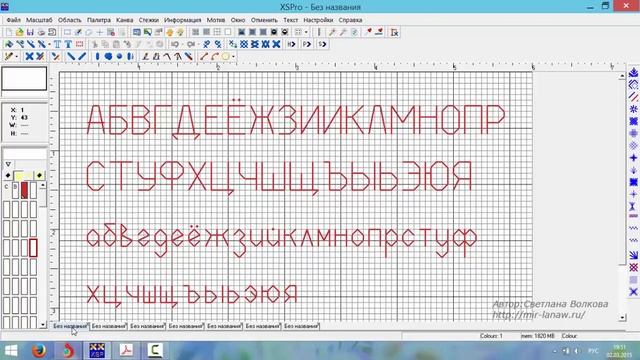Click the blue monitor view icon
Screen dimensions: 640x360
point(137,32)
